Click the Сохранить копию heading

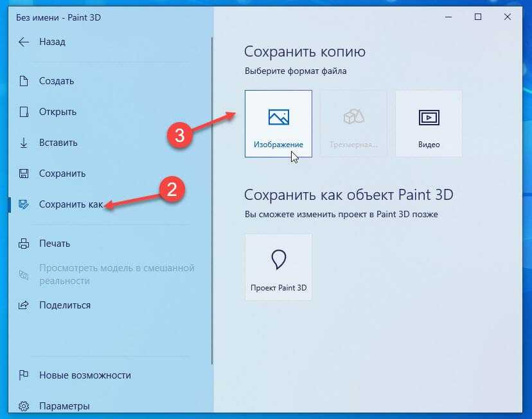click(x=305, y=52)
